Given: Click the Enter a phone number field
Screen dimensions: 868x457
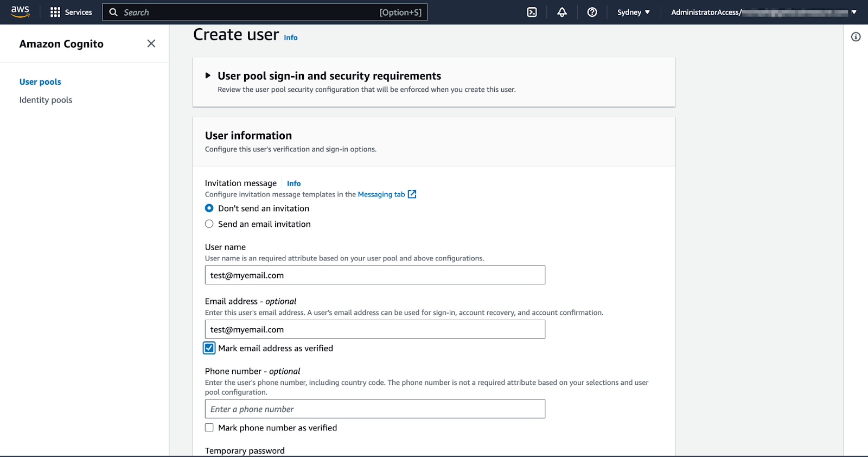Looking at the screenshot, I should [375, 409].
